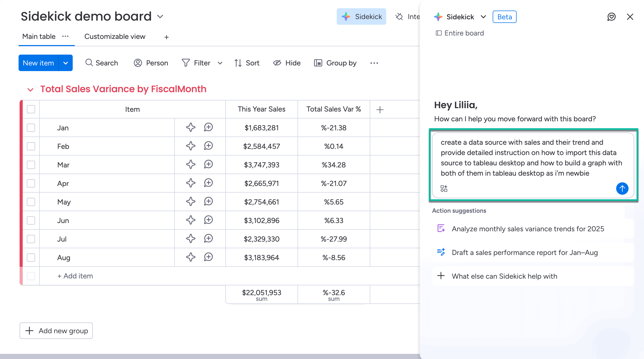This screenshot has width=644, height=359.
Task: Select the Main table tab
Action: coord(39,37)
